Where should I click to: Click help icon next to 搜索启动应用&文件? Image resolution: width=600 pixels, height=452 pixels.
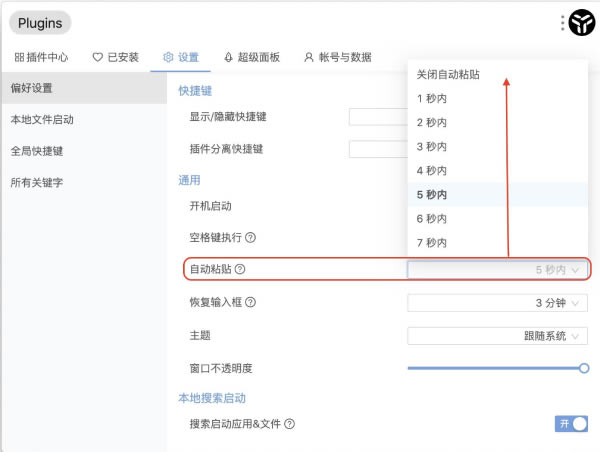(289, 424)
